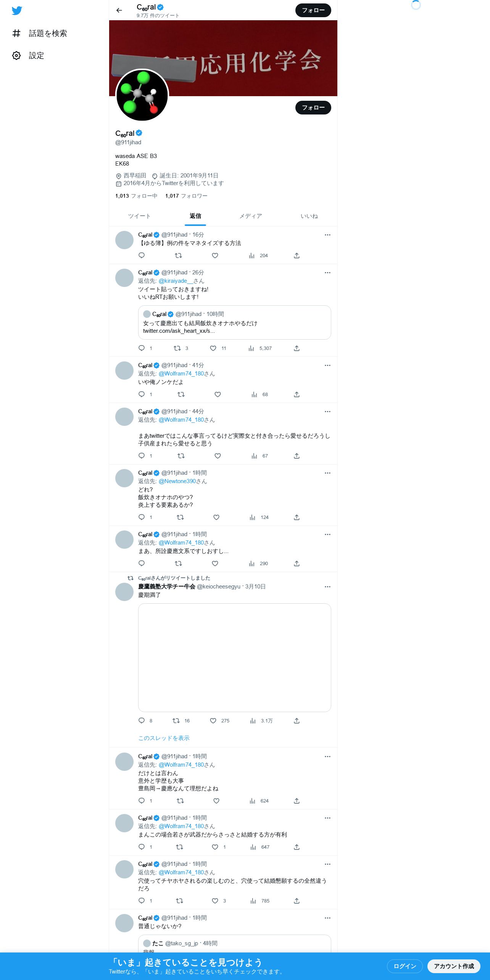Click the Twitter bird logo

(x=17, y=10)
